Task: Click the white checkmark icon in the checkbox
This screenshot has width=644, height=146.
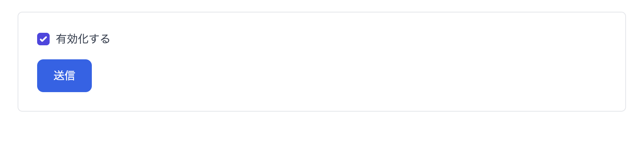Action: click(x=43, y=39)
